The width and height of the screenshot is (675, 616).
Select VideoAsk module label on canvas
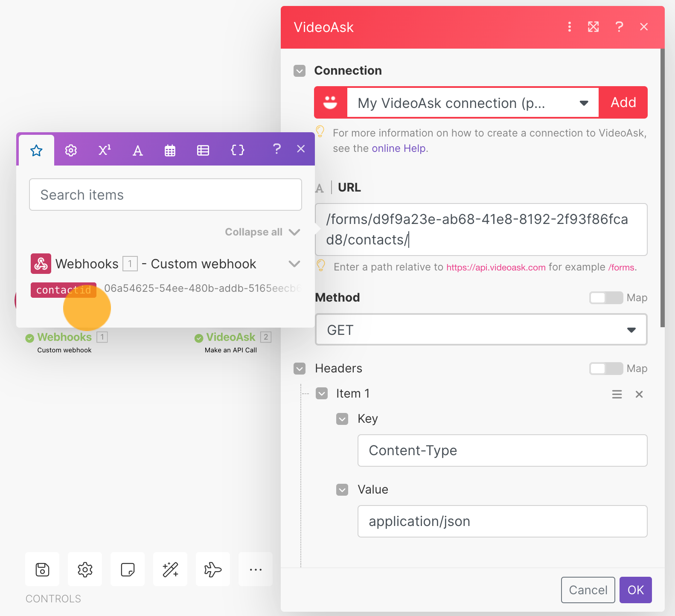(231, 337)
